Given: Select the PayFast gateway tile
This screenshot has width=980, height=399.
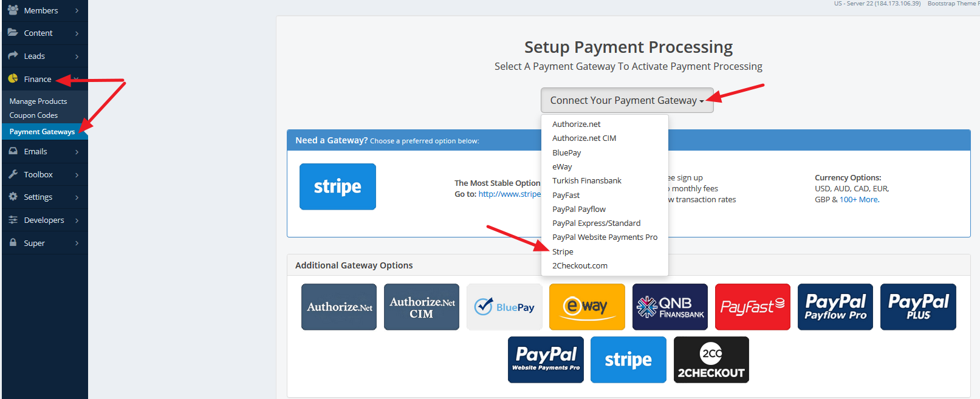Looking at the screenshot, I should pos(753,307).
